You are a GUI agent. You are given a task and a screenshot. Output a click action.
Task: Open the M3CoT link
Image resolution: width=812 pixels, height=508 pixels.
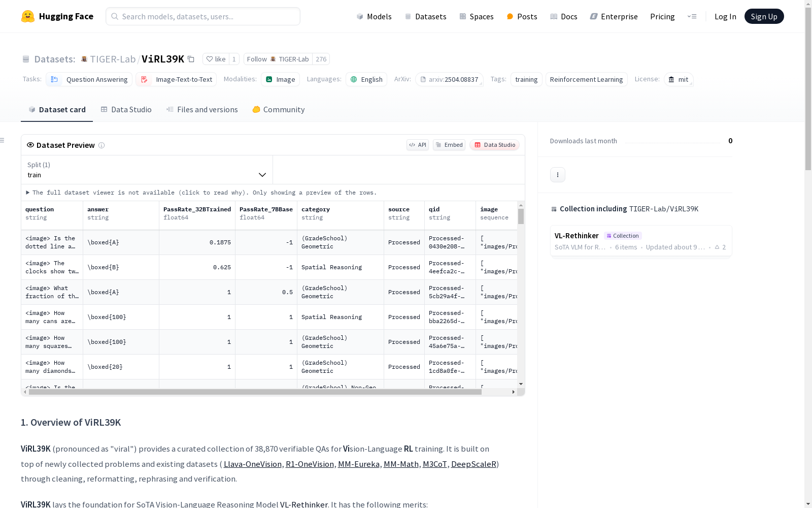(435, 464)
